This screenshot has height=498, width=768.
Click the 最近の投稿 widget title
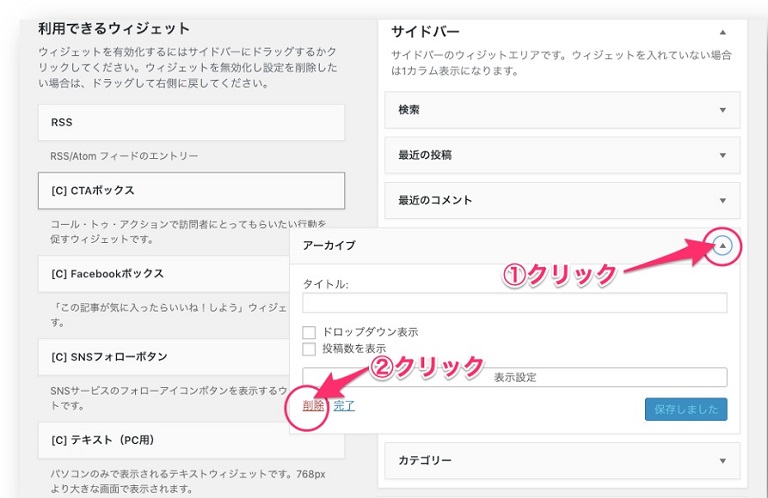tap(425, 155)
